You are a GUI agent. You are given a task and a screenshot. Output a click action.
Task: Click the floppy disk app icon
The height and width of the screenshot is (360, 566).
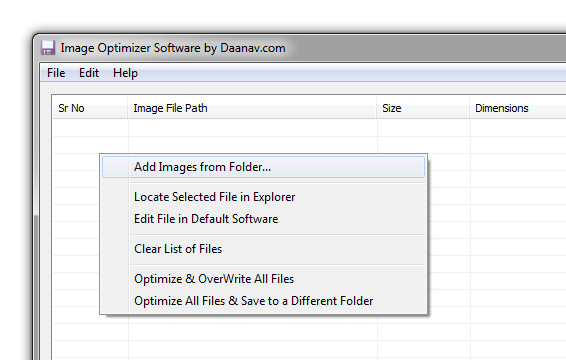coord(48,48)
